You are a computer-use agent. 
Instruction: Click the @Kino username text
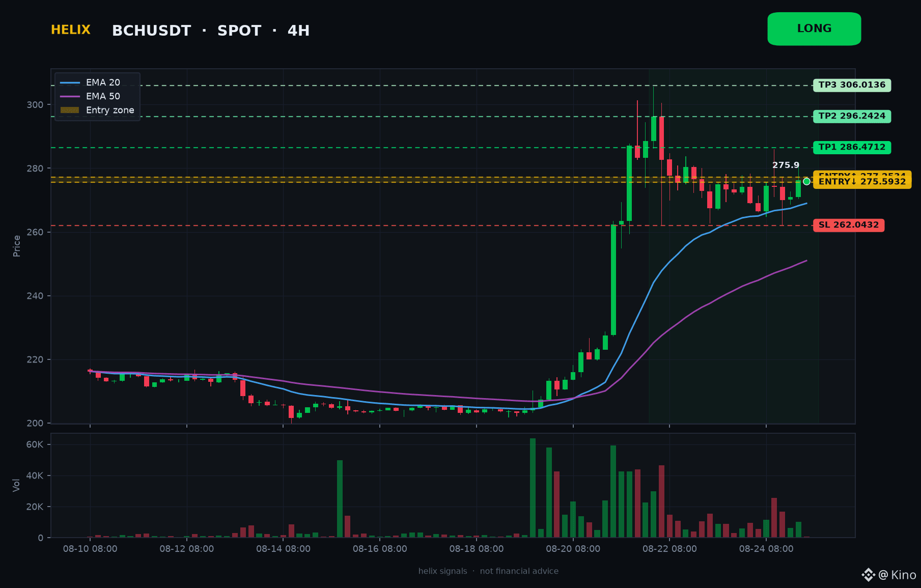(x=898, y=575)
